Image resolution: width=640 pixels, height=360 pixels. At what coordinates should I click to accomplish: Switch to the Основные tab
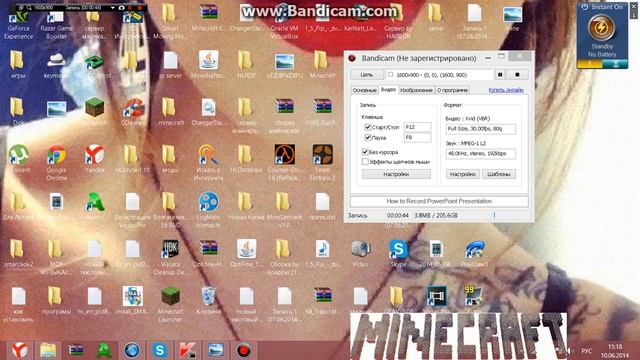(x=364, y=90)
